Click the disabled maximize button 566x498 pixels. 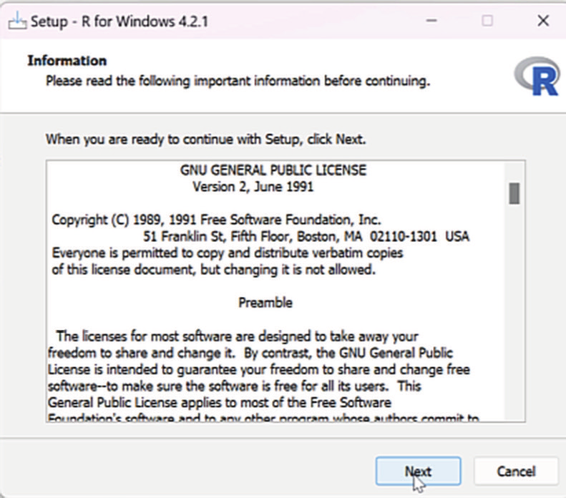point(487,21)
